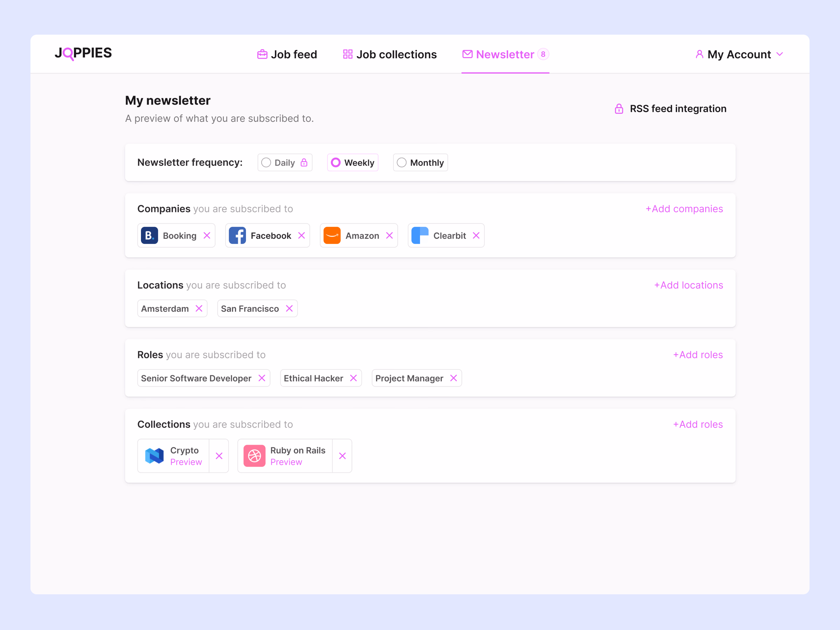The image size is (840, 630).
Task: Click the My Account user icon
Action: 700,54
